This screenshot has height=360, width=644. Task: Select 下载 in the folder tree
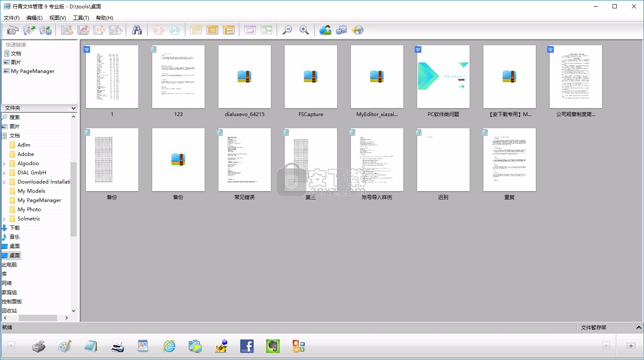pos(15,228)
